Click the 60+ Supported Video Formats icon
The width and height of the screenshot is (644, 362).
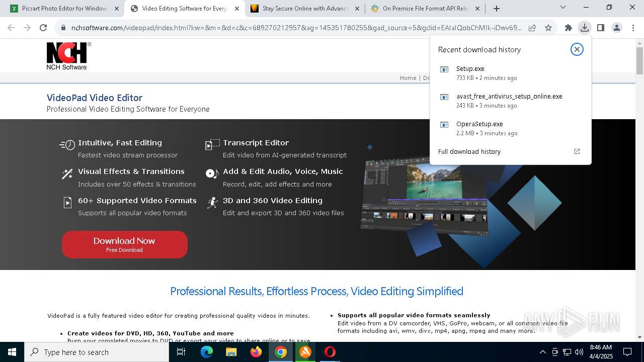[x=67, y=203]
